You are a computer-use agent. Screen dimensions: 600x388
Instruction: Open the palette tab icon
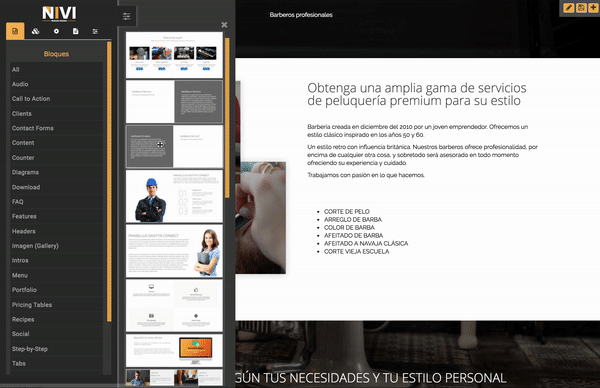[x=36, y=31]
